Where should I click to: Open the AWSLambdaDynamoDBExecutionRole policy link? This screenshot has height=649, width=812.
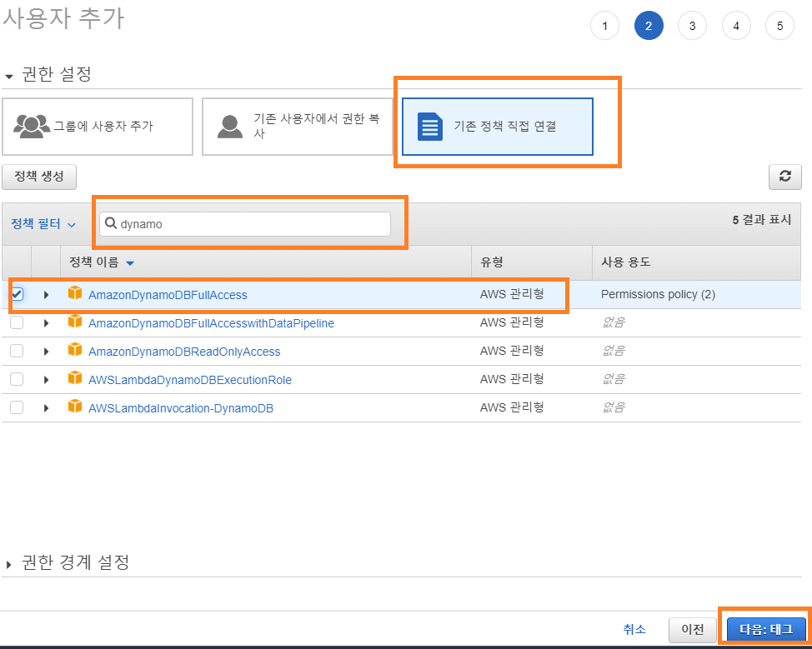(x=189, y=380)
